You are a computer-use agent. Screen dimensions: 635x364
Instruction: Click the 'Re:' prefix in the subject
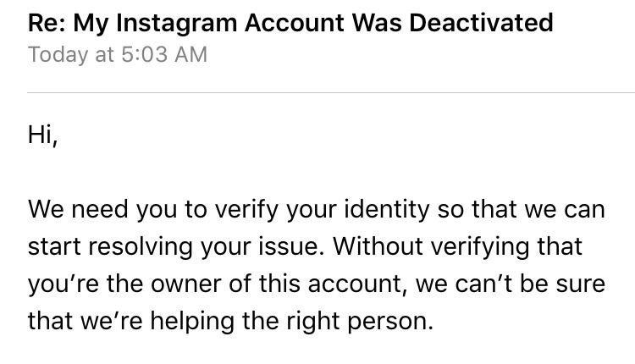[x=47, y=23]
